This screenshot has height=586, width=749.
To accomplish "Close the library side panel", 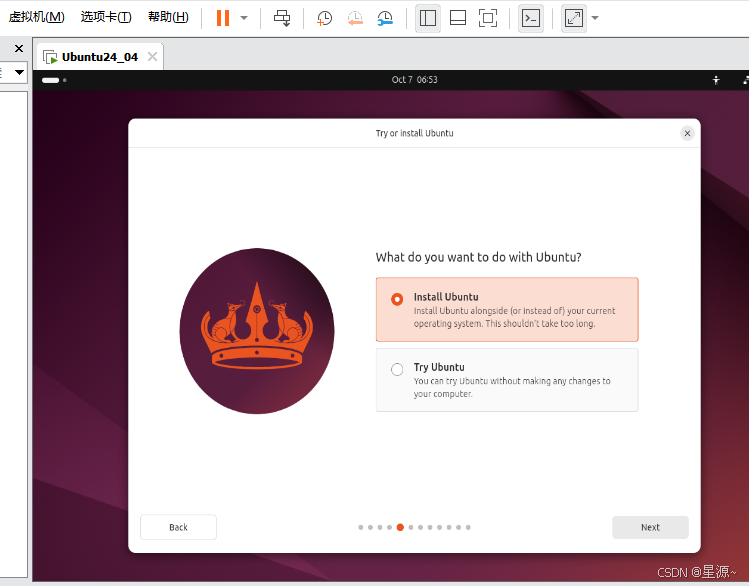I will click(x=19, y=49).
